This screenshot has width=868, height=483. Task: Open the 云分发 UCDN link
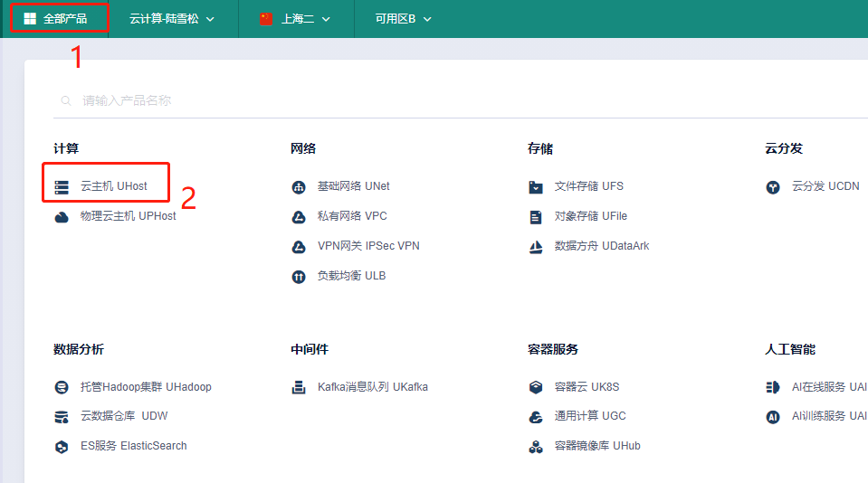(825, 186)
